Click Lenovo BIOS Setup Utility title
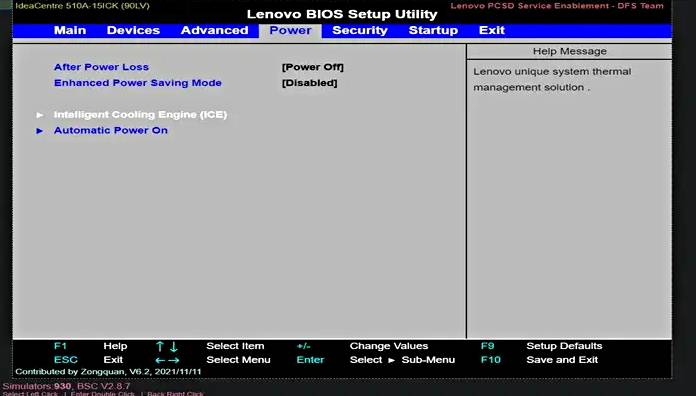The width and height of the screenshot is (696, 396). click(x=342, y=14)
